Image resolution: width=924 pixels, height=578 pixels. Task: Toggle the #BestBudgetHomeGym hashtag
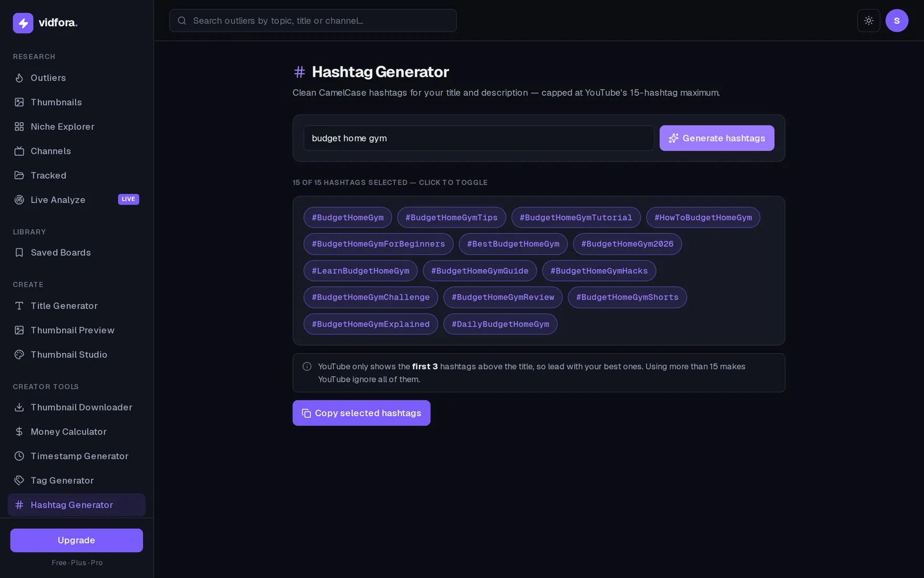513,244
